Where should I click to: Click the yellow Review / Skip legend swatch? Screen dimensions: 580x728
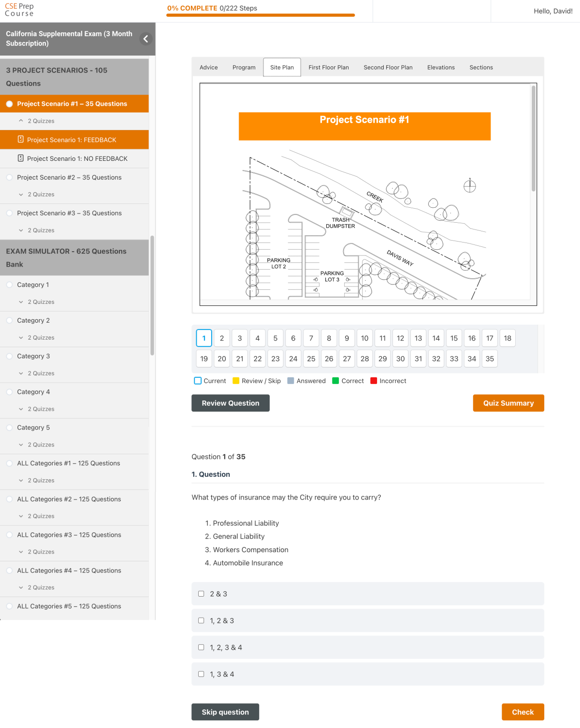pyautogui.click(x=235, y=381)
